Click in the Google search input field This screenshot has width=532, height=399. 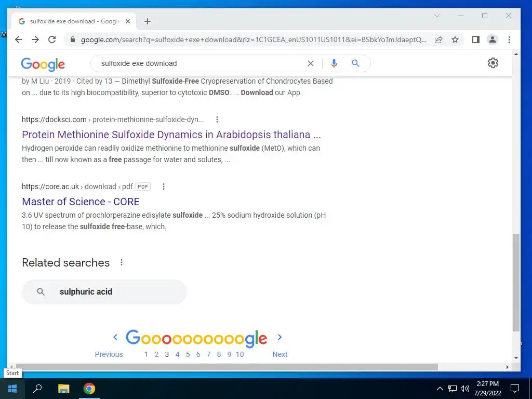(x=200, y=63)
